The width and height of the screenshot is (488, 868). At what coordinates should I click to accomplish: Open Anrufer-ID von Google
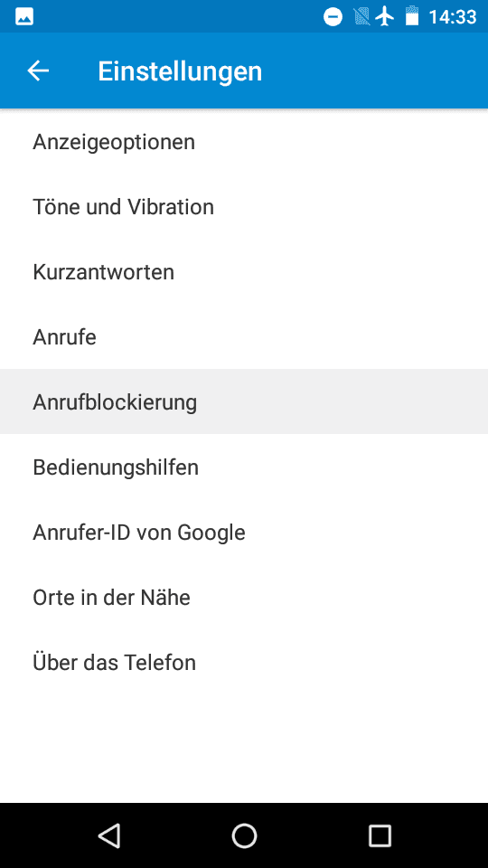pos(244,532)
